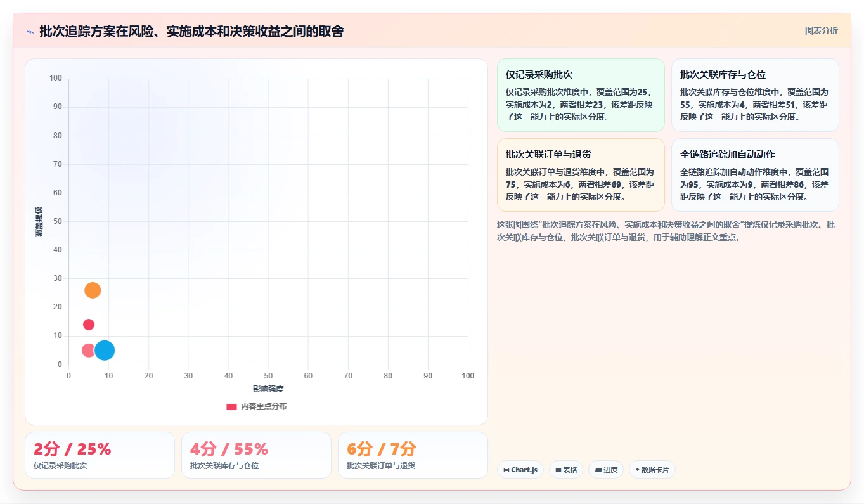Click the icon in the Chart.js chip
Image resolution: width=864 pixels, height=504 pixels.
506,470
